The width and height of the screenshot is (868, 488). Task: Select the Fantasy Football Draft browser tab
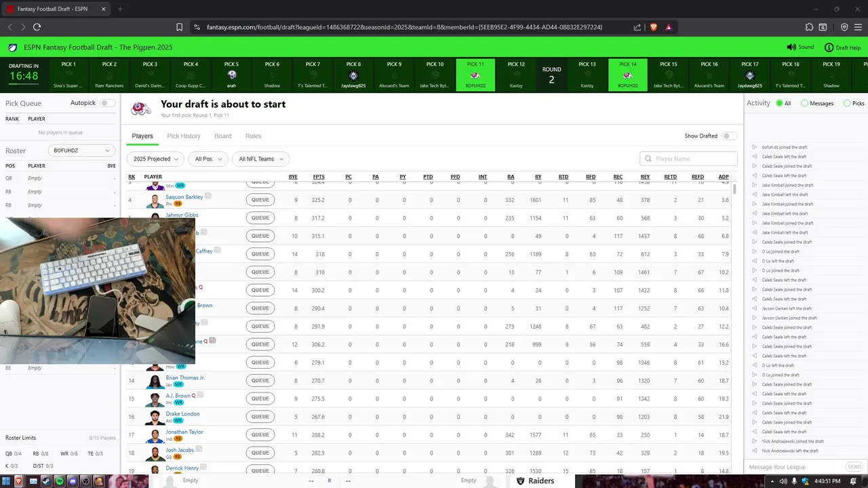(56, 9)
